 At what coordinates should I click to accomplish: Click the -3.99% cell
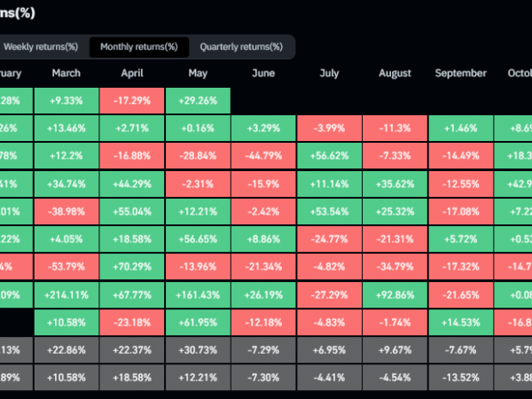[329, 129]
